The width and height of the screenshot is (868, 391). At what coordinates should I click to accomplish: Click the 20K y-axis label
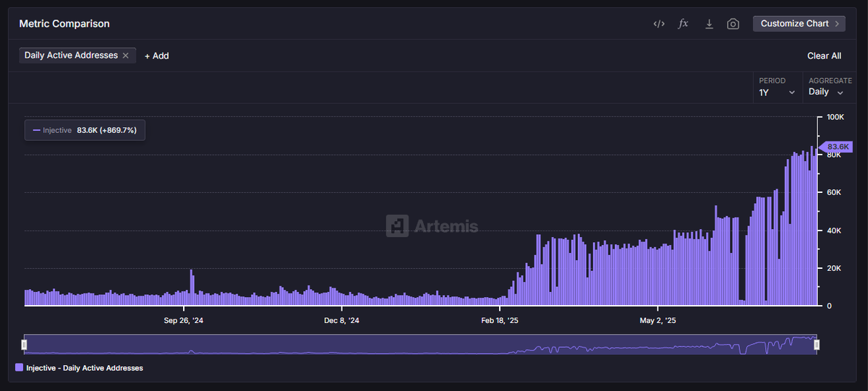[834, 268]
